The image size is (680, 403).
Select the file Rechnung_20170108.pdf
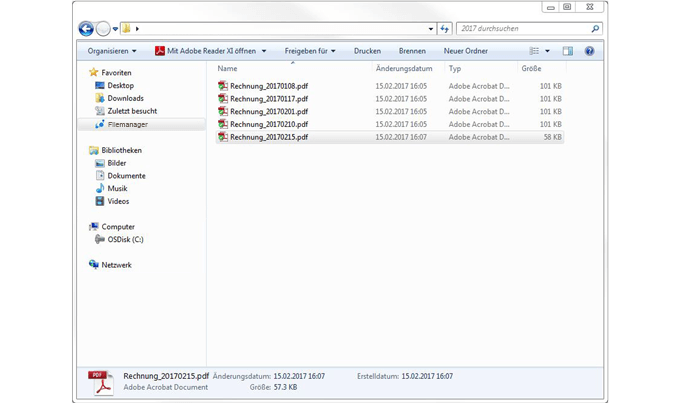[x=268, y=86]
